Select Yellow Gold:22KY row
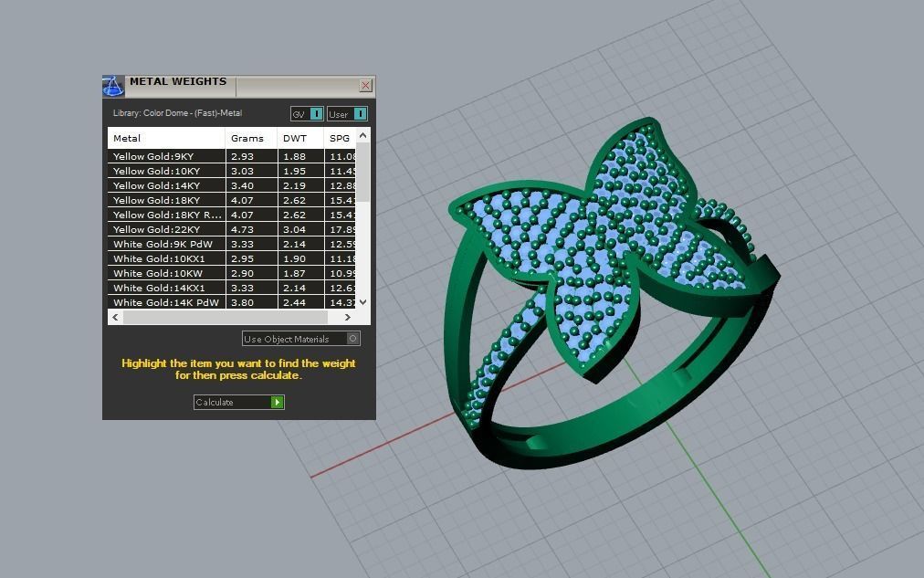Viewport: 924px width, 578px height. (x=232, y=229)
